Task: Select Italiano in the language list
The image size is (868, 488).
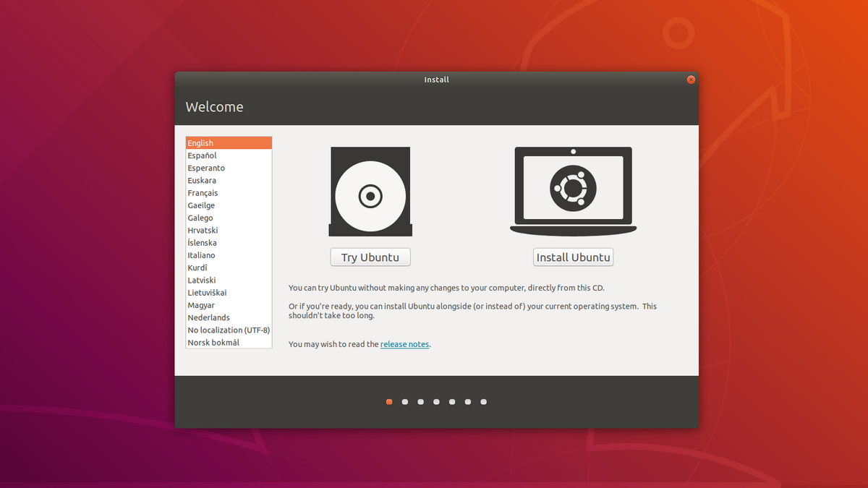Action: (229, 255)
